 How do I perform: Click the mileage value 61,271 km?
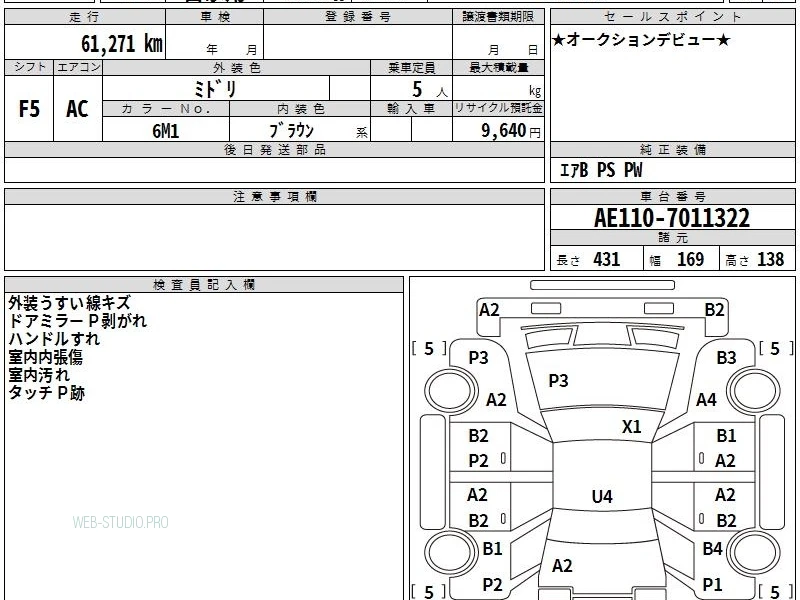(122, 43)
